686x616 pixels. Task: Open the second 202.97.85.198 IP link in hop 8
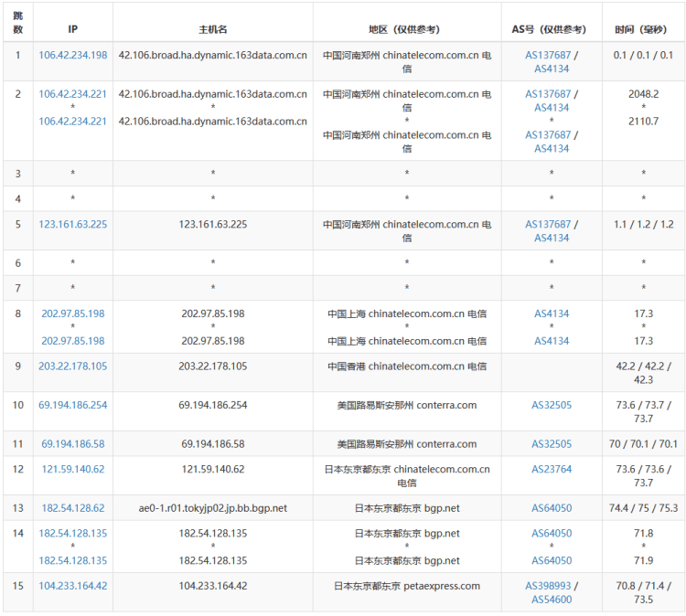pos(72,341)
